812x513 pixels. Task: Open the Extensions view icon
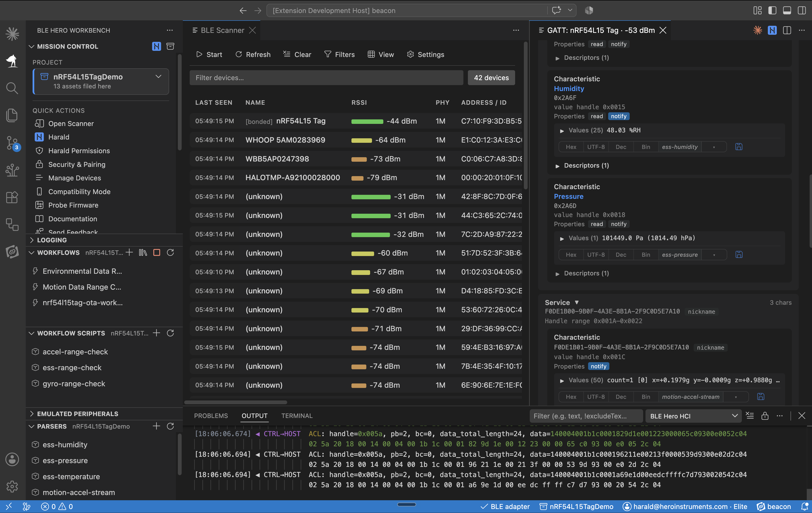(12, 197)
